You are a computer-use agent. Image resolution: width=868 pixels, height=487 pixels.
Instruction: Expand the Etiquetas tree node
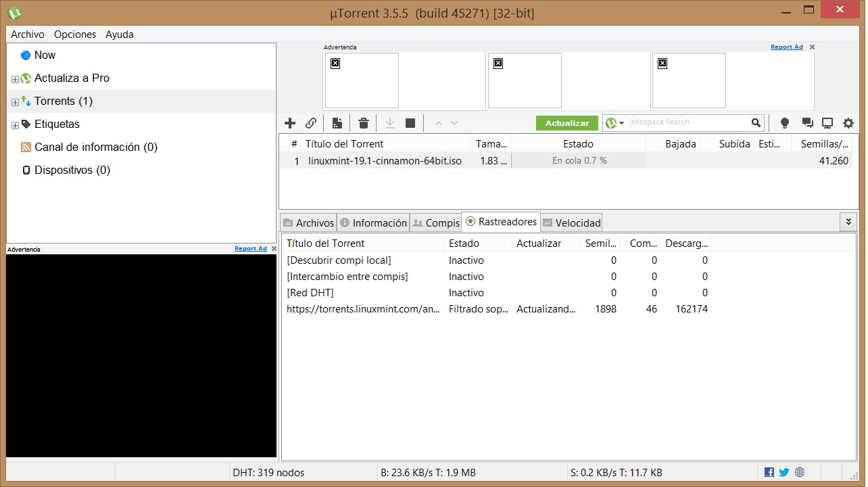point(15,125)
